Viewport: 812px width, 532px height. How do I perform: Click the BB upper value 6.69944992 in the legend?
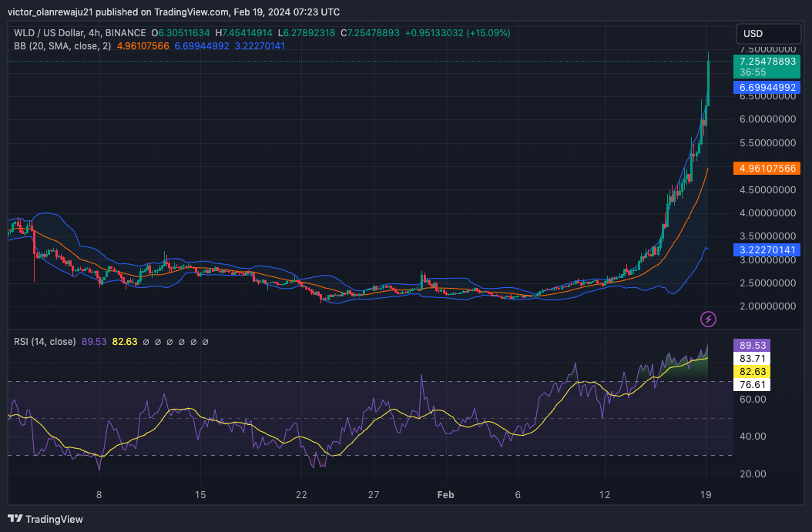point(202,46)
